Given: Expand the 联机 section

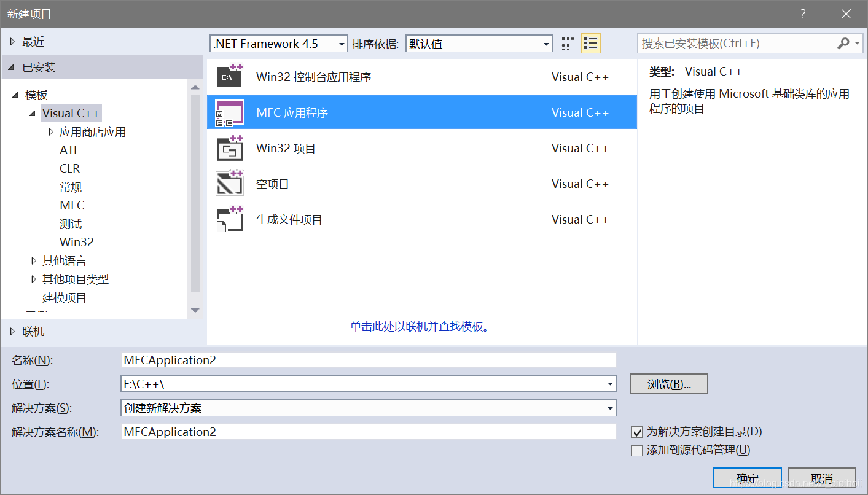Looking at the screenshot, I should coord(12,332).
